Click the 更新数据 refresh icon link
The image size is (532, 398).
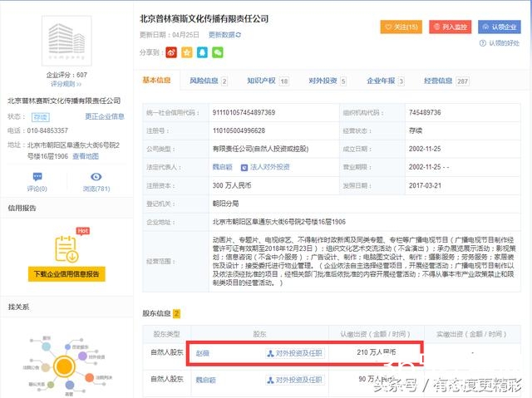click(x=225, y=35)
